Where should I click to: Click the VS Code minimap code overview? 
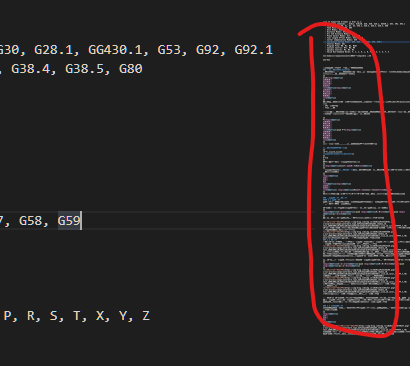click(366, 178)
